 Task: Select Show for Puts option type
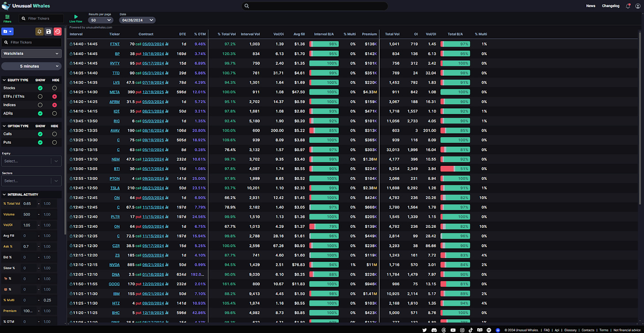pos(40,142)
